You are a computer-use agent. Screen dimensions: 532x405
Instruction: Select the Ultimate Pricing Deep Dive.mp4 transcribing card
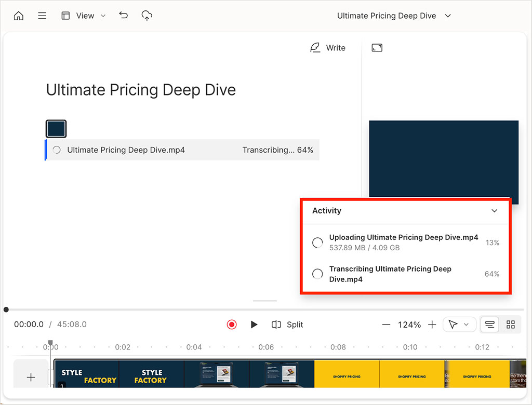click(x=182, y=150)
